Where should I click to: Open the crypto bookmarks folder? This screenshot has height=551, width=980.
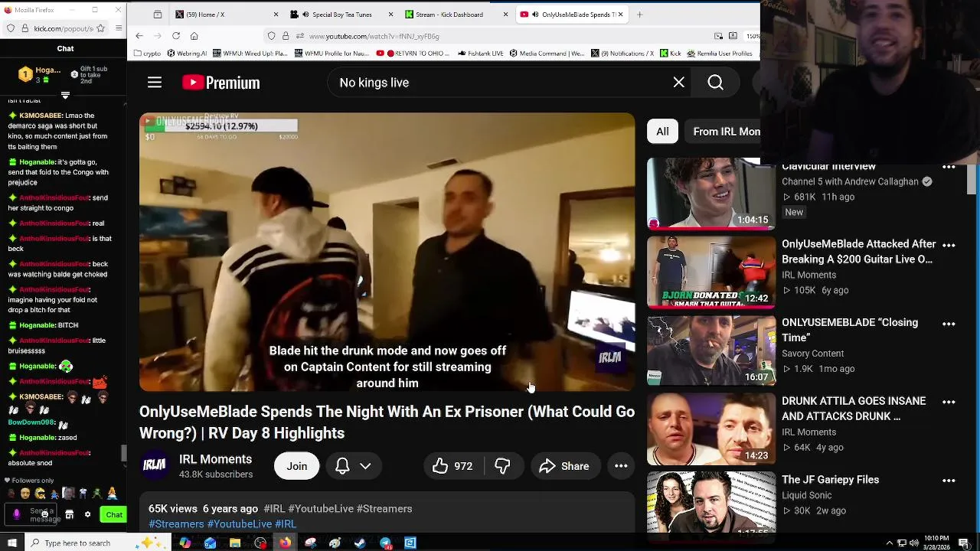pos(147,54)
